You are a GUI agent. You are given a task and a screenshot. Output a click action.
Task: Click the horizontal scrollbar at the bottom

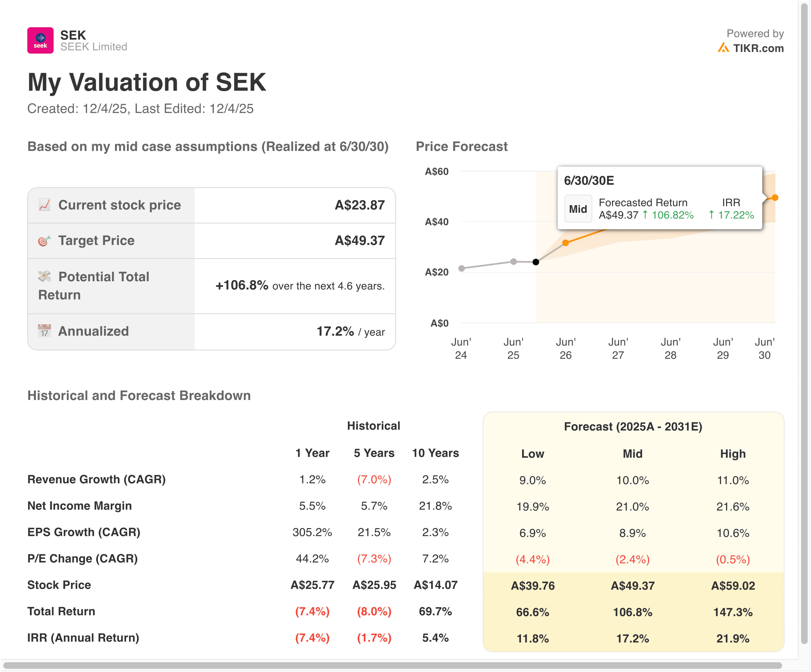pyautogui.click(x=405, y=665)
